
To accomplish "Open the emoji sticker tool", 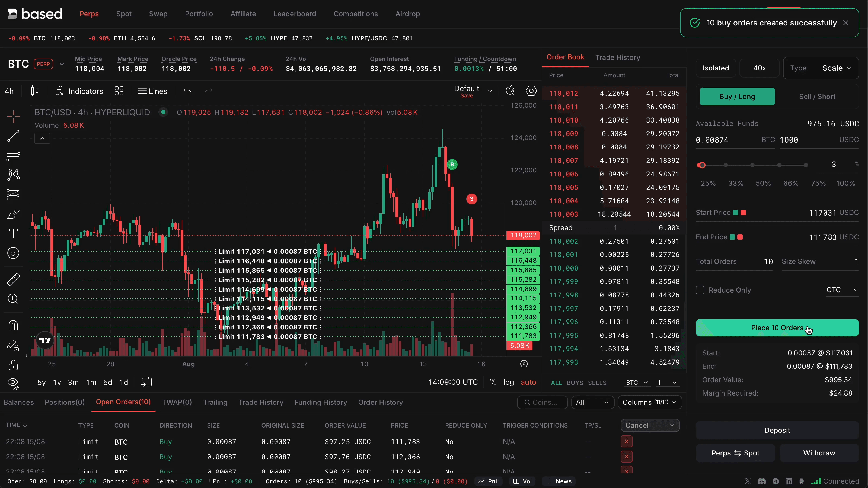I will click(x=14, y=253).
